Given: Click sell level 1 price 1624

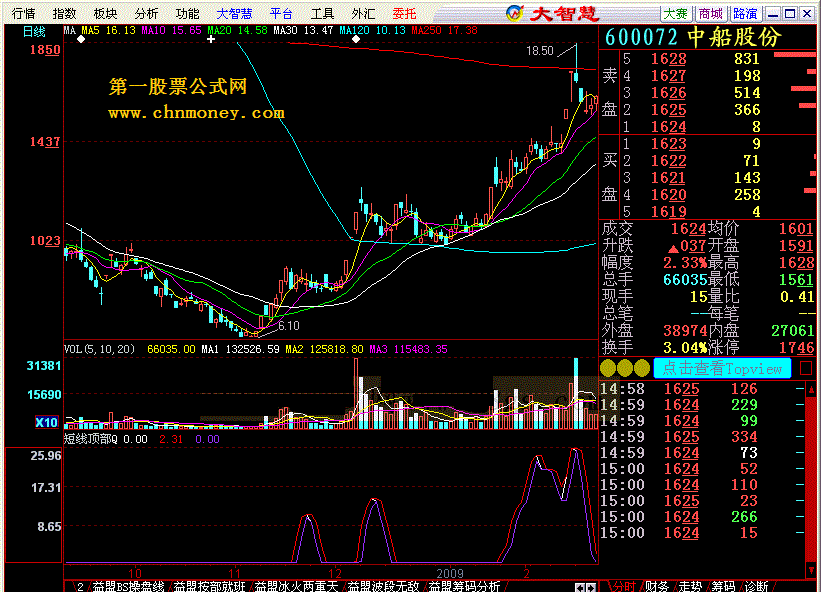Looking at the screenshot, I should pyautogui.click(x=669, y=127).
